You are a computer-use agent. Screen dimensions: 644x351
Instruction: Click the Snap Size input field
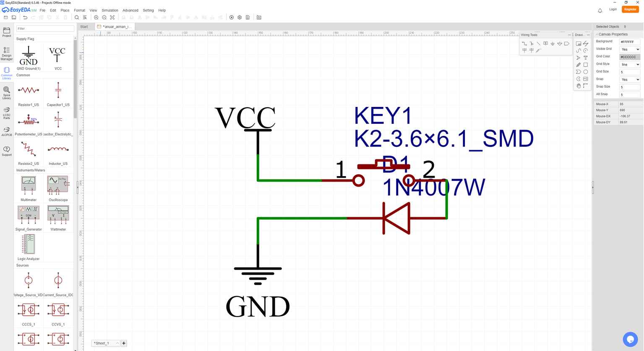tap(630, 87)
